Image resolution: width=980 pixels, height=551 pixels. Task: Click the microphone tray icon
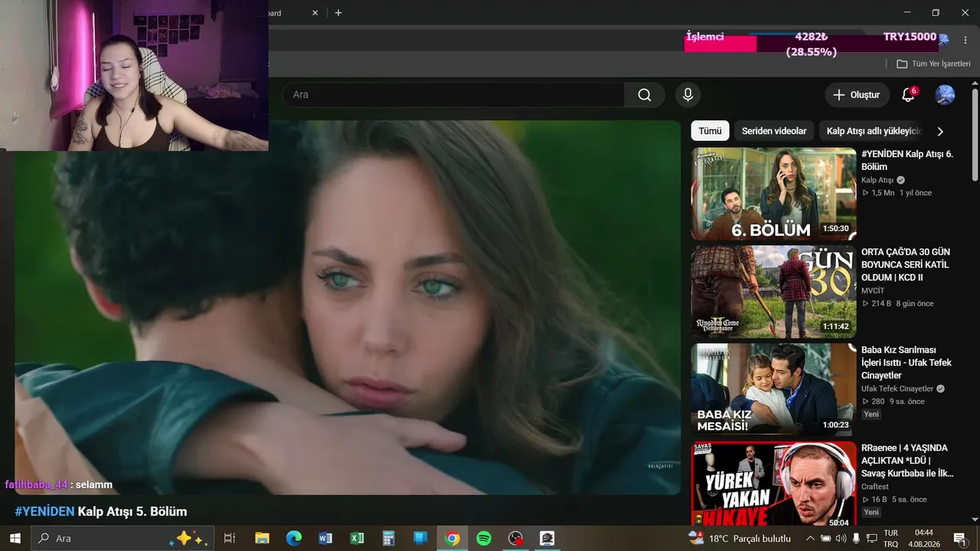[856, 538]
